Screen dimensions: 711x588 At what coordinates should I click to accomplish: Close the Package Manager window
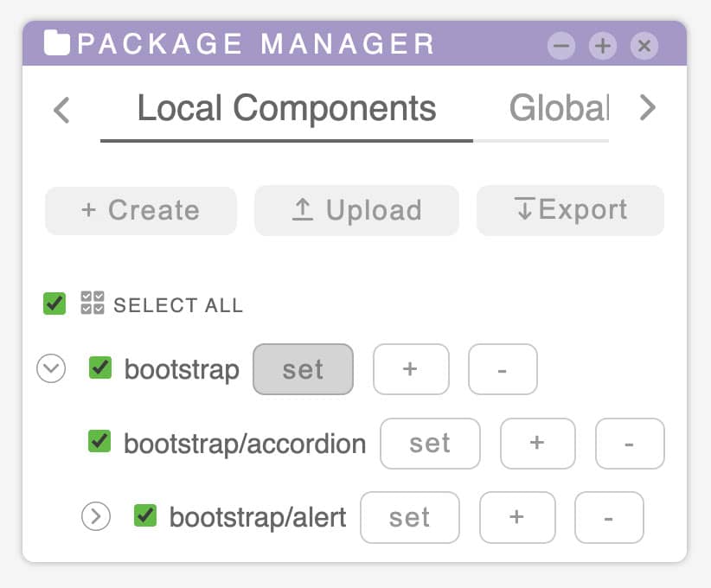tap(644, 46)
